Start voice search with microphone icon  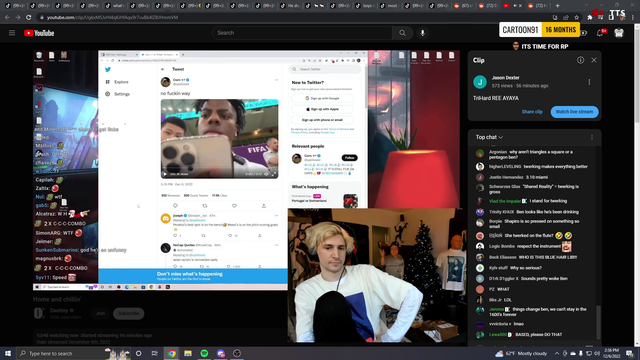tap(422, 33)
